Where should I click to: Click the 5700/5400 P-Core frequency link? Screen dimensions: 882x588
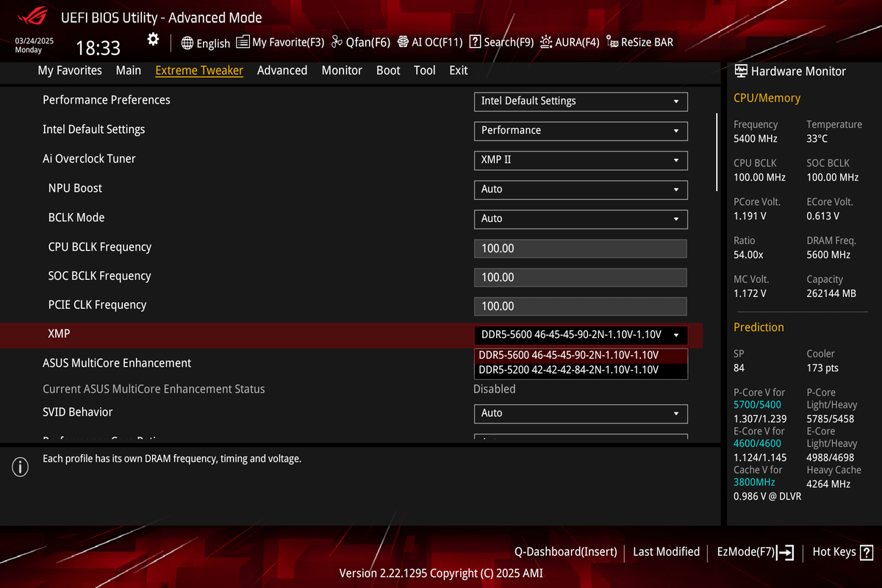(757, 405)
